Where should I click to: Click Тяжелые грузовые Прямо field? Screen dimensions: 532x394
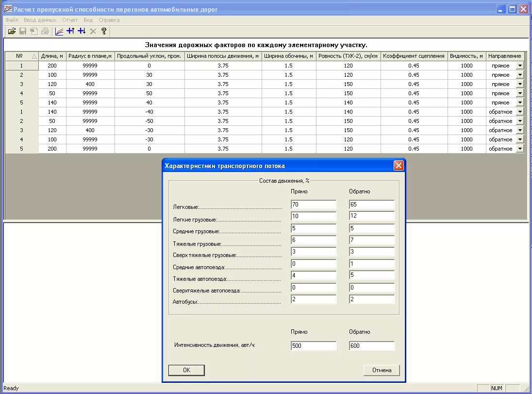pos(314,240)
